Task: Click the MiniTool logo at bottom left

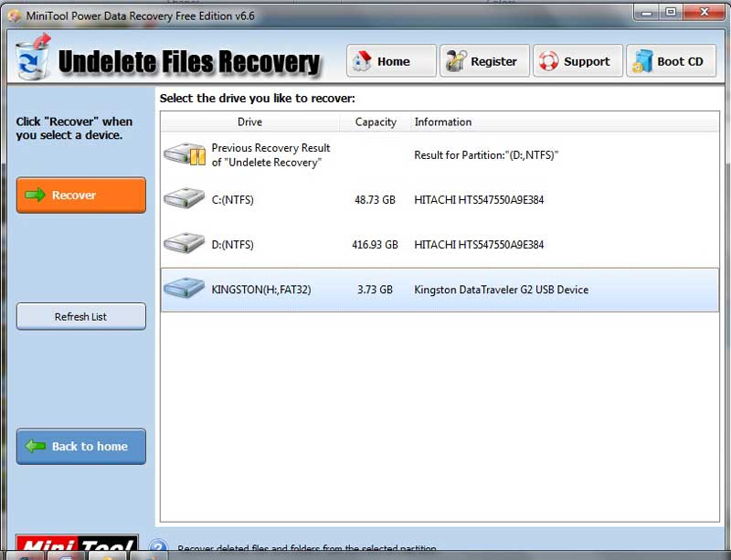Action: [x=77, y=544]
